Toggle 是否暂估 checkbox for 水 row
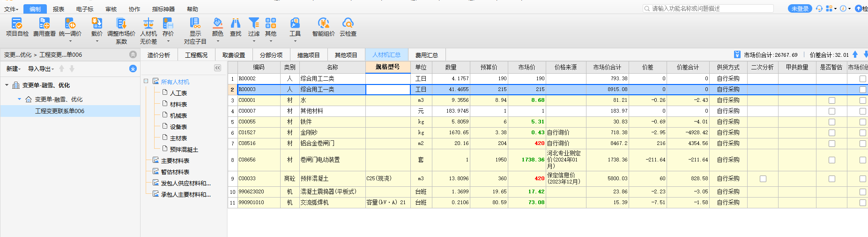 [831, 100]
